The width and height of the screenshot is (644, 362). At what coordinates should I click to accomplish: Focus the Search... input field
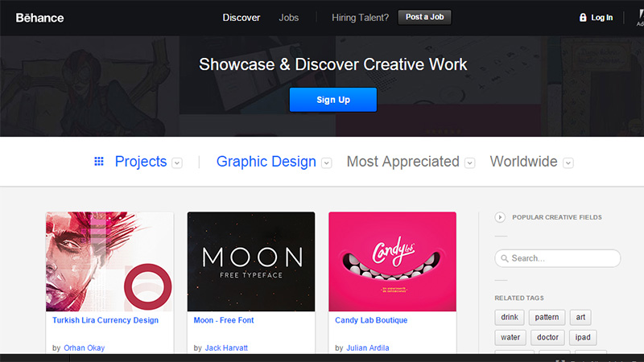pyautogui.click(x=558, y=258)
